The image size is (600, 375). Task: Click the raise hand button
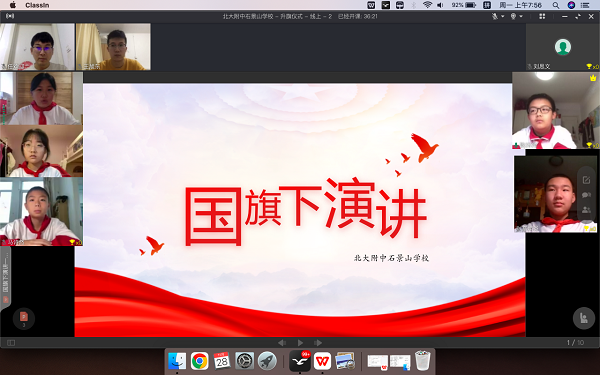584,318
